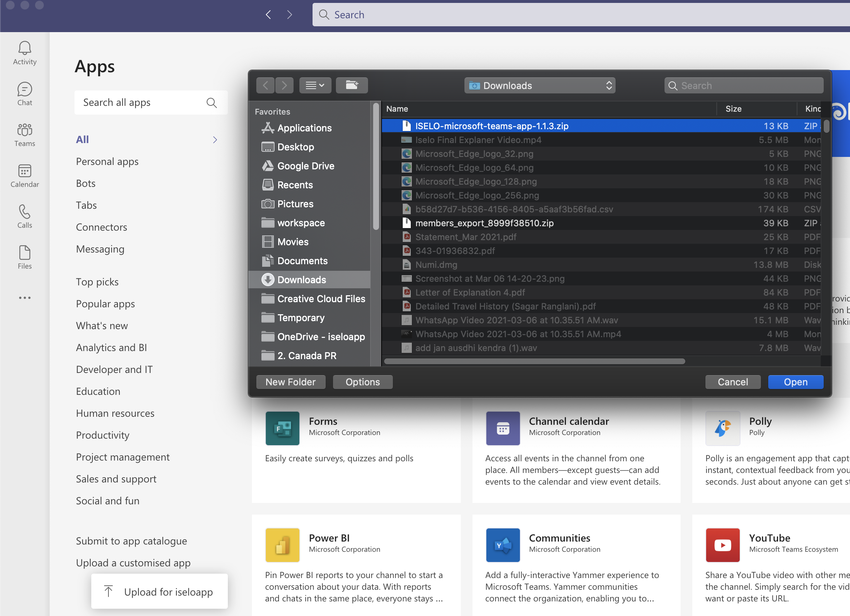Open the Polly app icon
Image resolution: width=850 pixels, height=616 pixels.
[723, 428]
